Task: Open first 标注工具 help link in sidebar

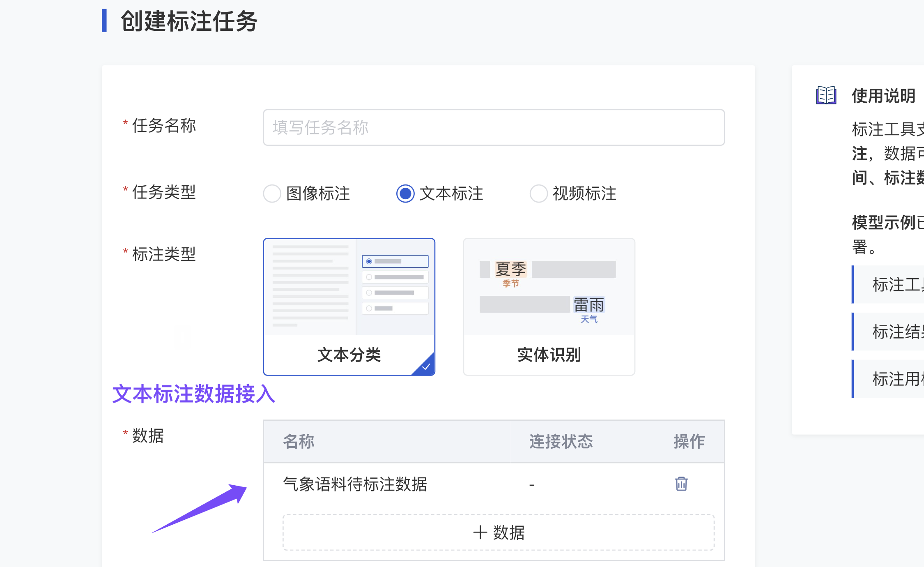Action: click(897, 285)
